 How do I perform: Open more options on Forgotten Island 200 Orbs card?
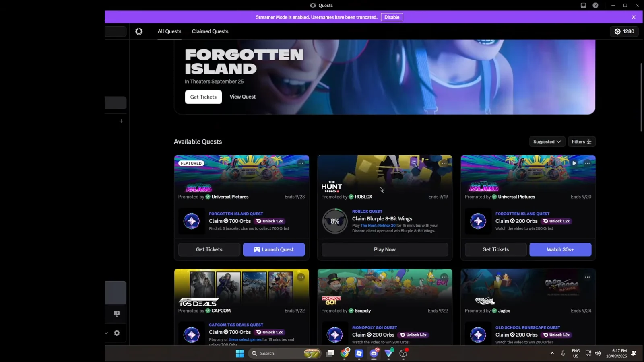(x=587, y=163)
